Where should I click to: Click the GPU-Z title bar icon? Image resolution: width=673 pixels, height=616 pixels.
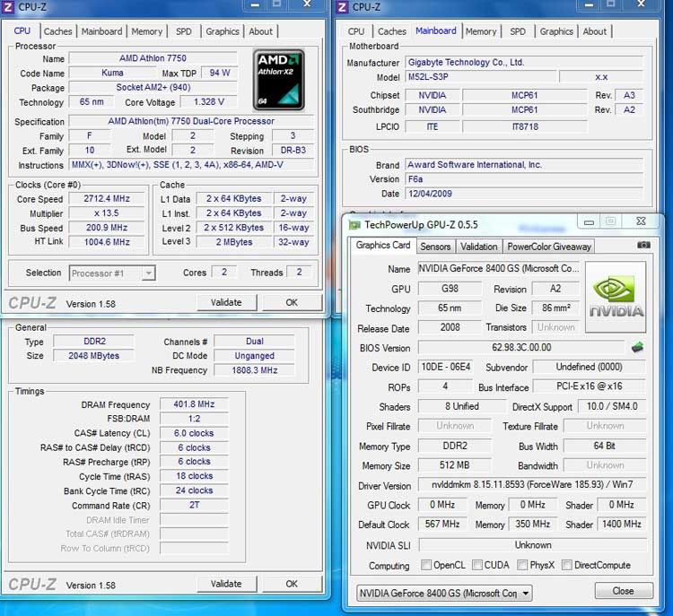354,225
